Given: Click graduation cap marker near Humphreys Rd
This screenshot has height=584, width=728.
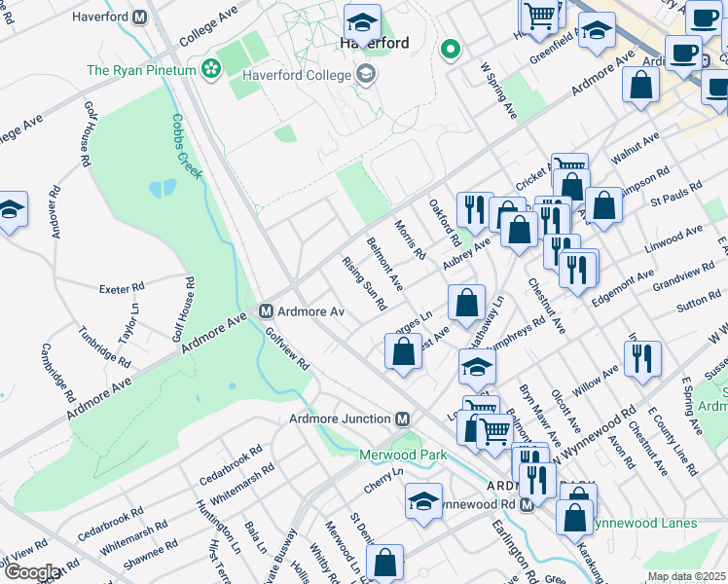Looking at the screenshot, I should [x=477, y=369].
